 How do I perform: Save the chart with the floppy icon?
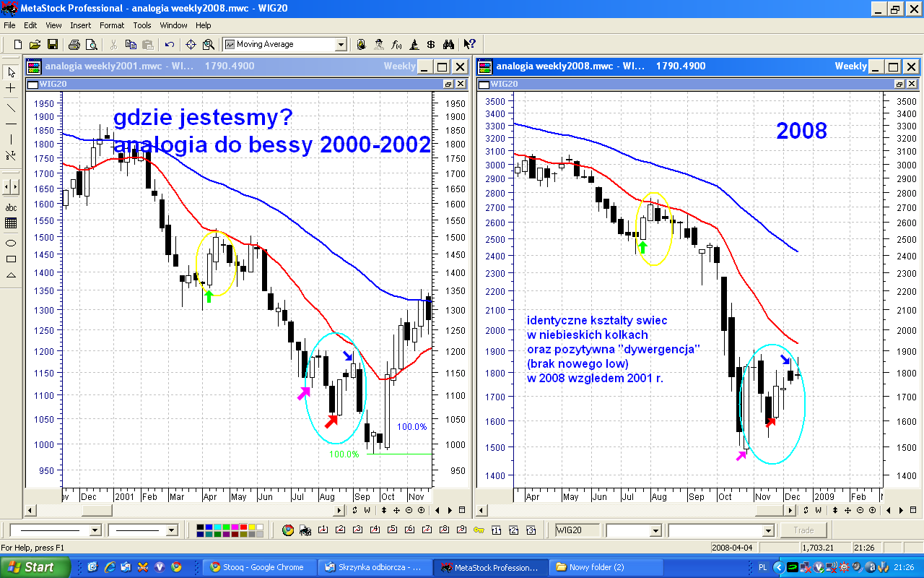[53, 44]
